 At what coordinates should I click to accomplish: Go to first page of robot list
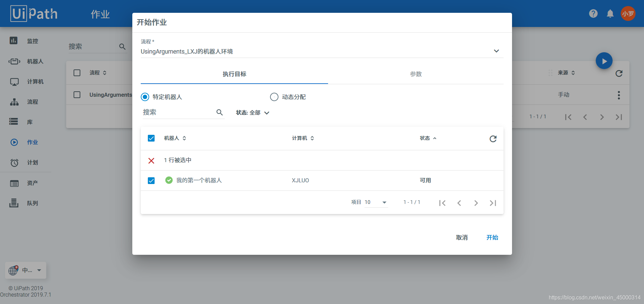tap(442, 203)
